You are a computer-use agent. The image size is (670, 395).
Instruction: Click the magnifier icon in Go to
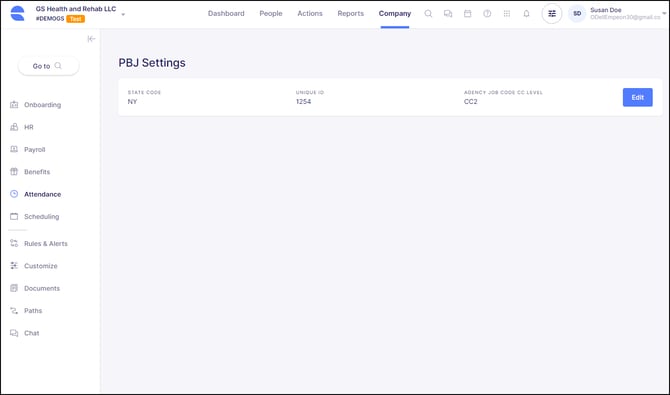(58, 66)
